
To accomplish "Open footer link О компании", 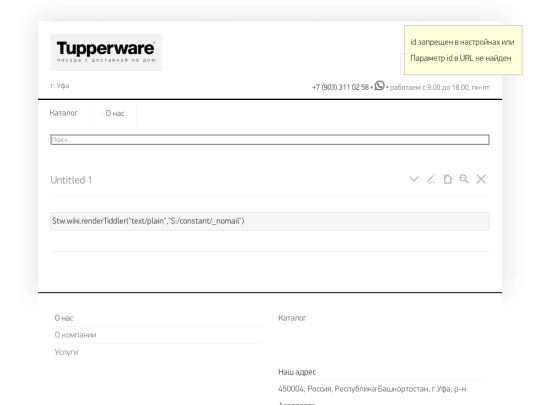I will point(75,335).
